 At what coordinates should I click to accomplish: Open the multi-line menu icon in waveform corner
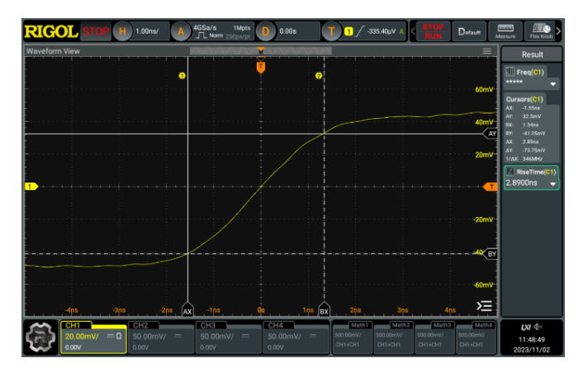[484, 306]
